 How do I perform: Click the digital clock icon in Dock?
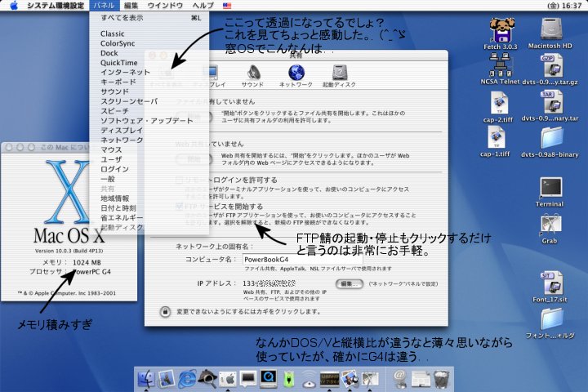click(x=329, y=379)
